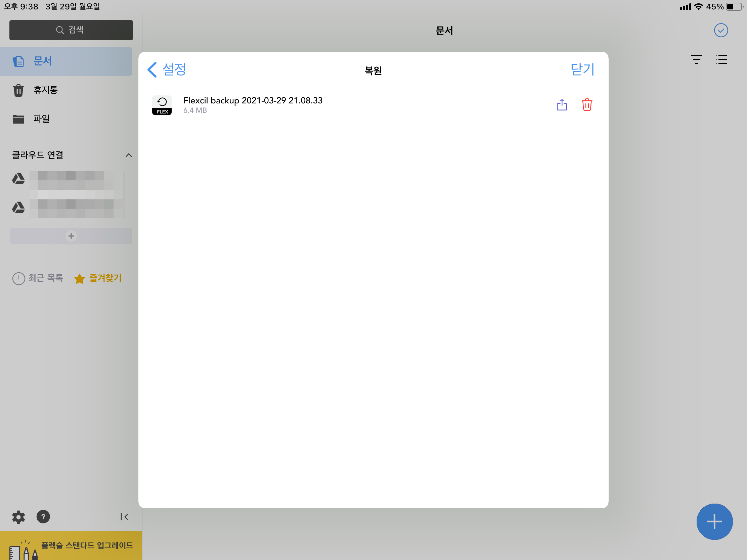The width and height of the screenshot is (747, 560).
Task: Collapse the sidebar panel
Action: [124, 517]
